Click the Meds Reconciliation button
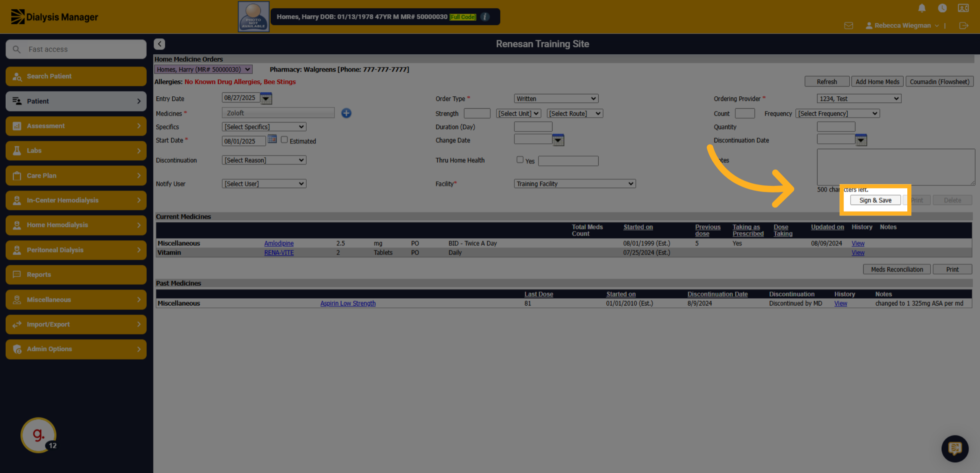Screen dimensions: 980x473 [x=897, y=269]
